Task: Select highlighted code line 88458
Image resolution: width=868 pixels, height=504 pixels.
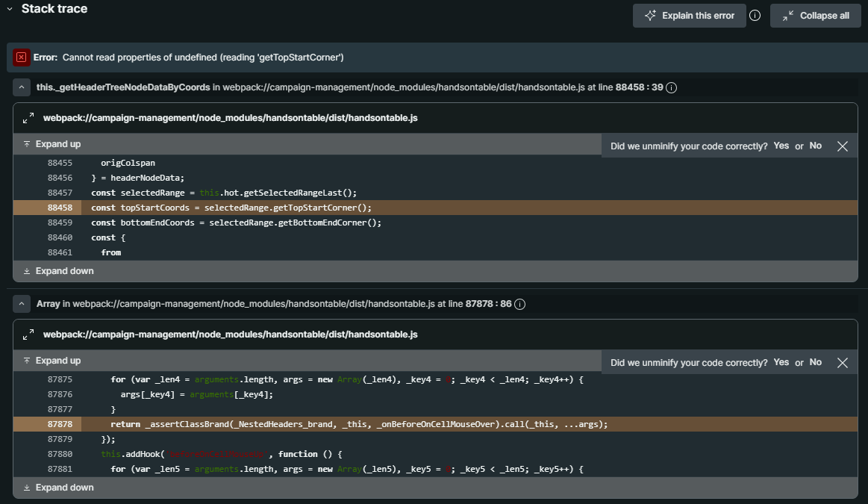Action: pyautogui.click(x=231, y=208)
